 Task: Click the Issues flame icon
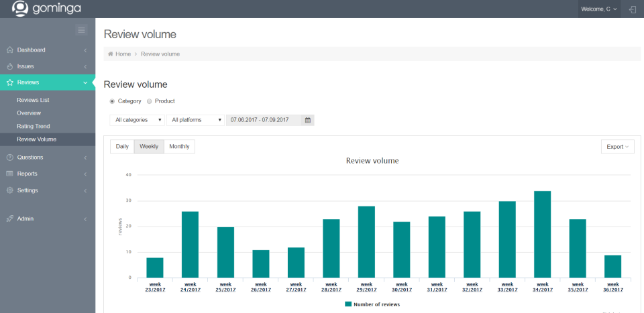[x=10, y=66]
